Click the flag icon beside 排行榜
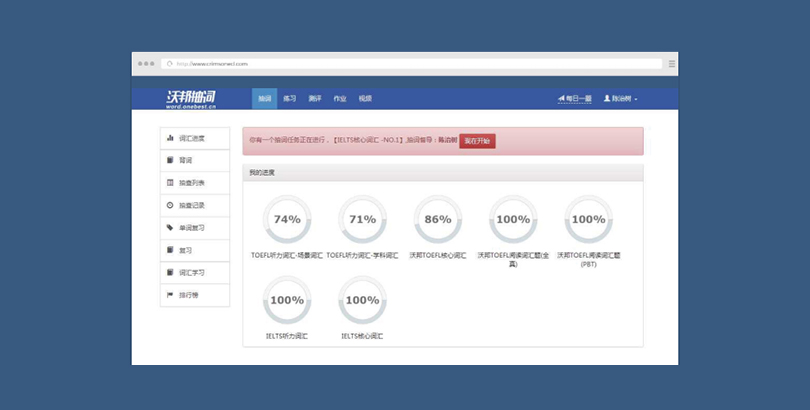The width and height of the screenshot is (810, 410). (x=170, y=295)
